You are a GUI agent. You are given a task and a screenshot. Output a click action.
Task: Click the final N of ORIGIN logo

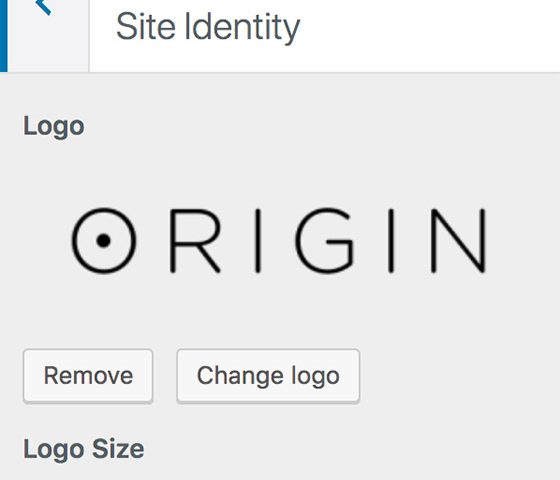coord(459,241)
